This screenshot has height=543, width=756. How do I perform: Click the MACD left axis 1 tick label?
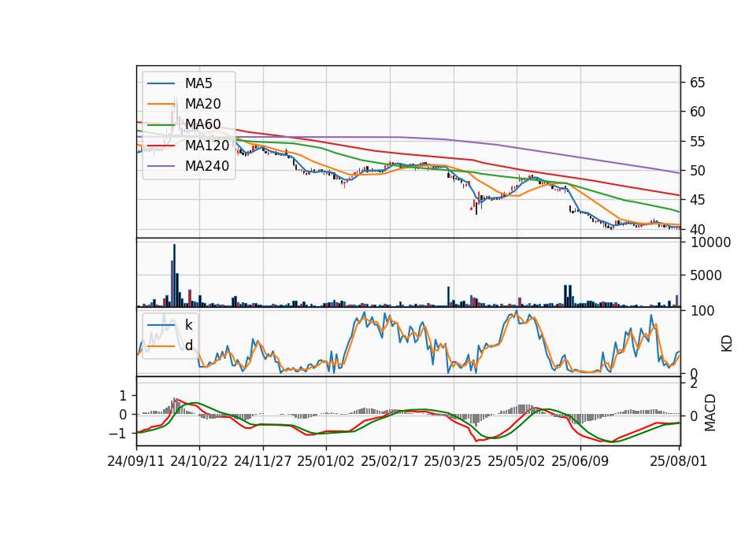123,396
